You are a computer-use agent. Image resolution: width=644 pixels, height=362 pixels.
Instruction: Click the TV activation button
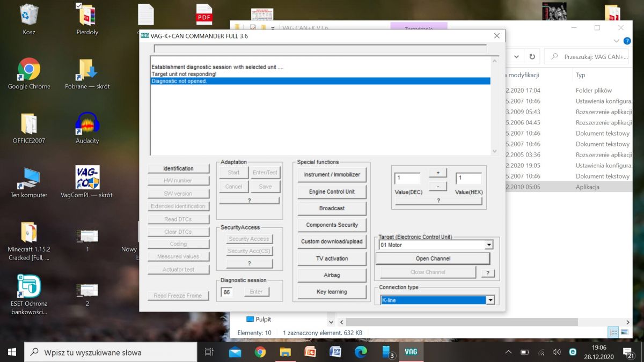coord(332,258)
